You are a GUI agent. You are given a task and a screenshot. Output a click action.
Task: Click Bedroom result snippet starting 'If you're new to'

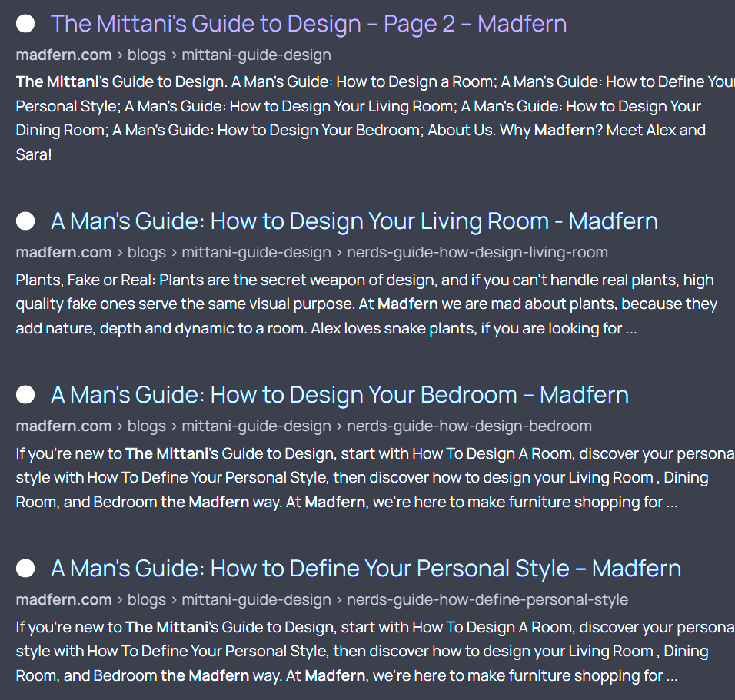(x=375, y=477)
